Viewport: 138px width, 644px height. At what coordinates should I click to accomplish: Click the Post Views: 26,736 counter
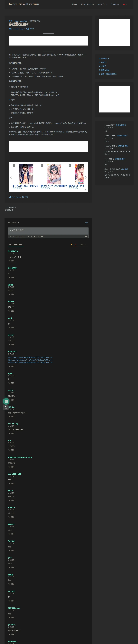pyautogui.click(x=18, y=197)
